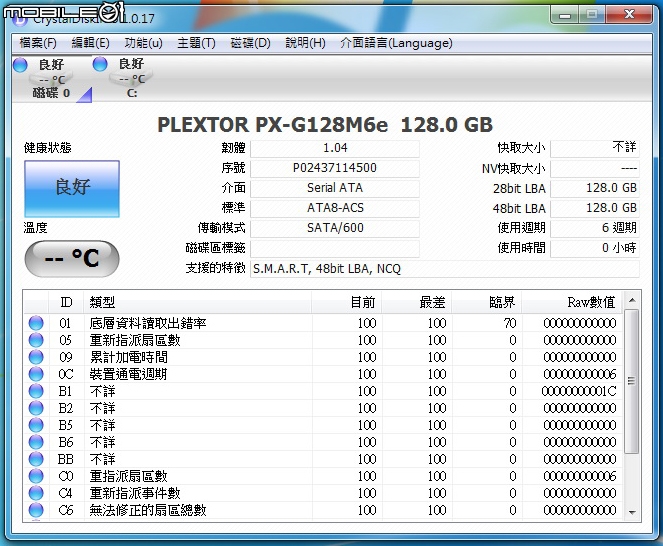Click the serial number field P02437114500
663x546 pixels.
[x=335, y=168]
